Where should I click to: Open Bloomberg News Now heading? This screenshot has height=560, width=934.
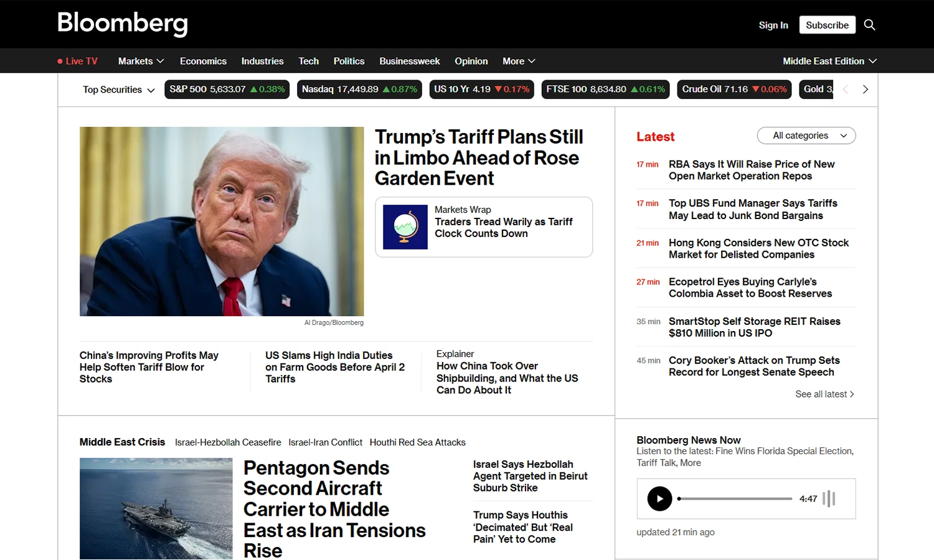688,440
